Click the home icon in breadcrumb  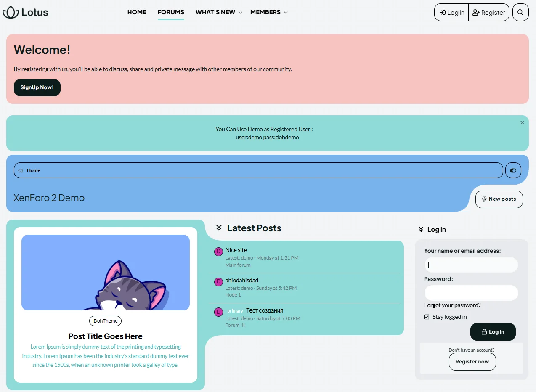21,171
